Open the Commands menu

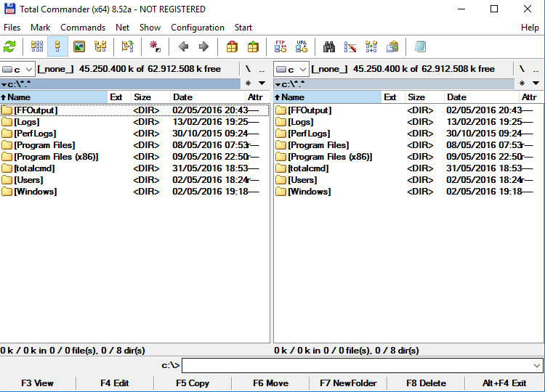(x=83, y=28)
